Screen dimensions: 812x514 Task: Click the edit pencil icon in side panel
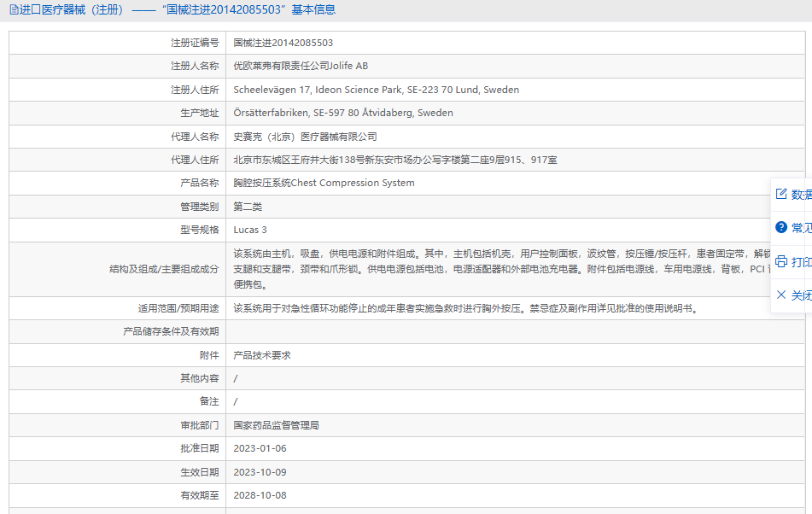781,194
